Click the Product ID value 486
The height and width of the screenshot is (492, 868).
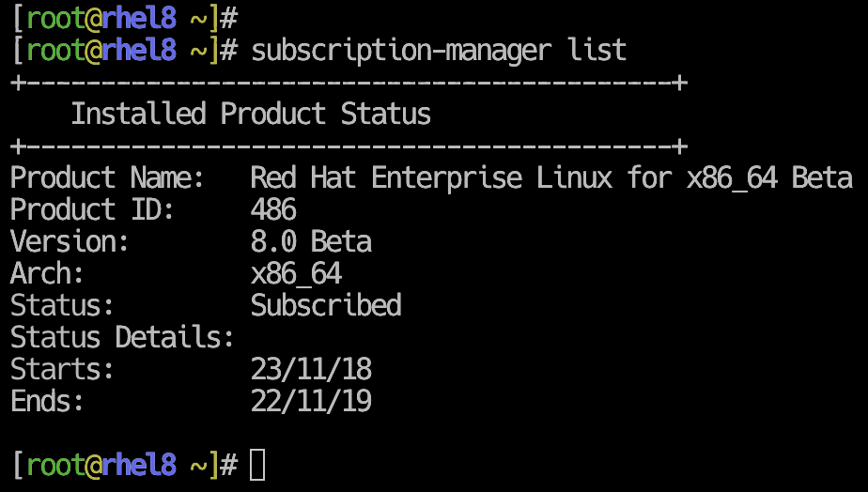click(273, 209)
